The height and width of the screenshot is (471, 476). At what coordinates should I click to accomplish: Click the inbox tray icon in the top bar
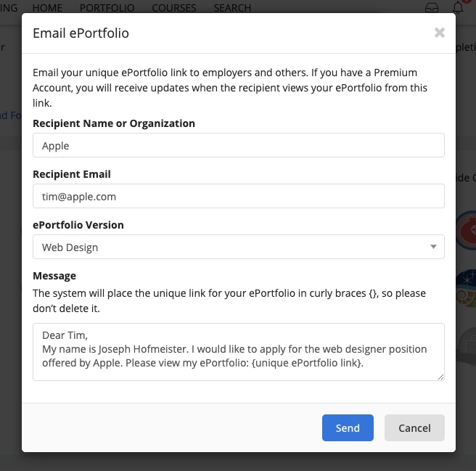[431, 7]
